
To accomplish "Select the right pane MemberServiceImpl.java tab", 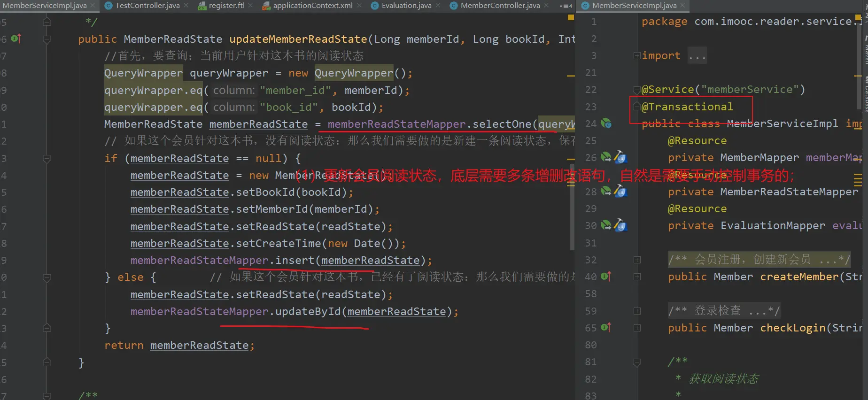I will 634,6.
